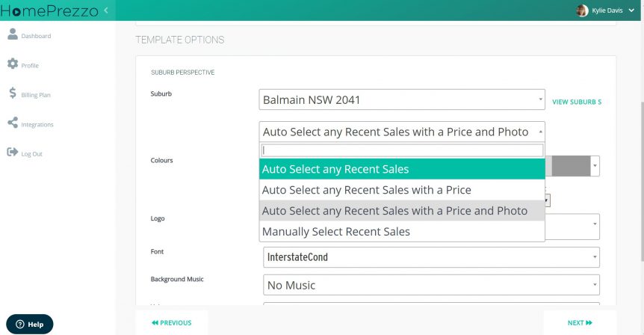Open the Font dropdown showing InterstateCond
Image resolution: width=644 pixels, height=335 pixels.
(431, 257)
